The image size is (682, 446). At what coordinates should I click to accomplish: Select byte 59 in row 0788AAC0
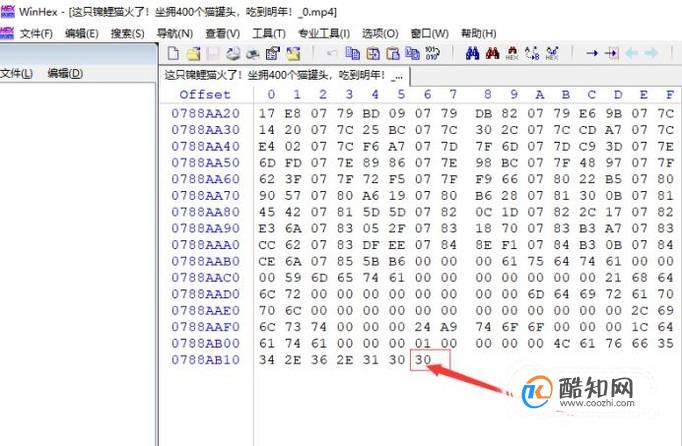click(x=293, y=278)
